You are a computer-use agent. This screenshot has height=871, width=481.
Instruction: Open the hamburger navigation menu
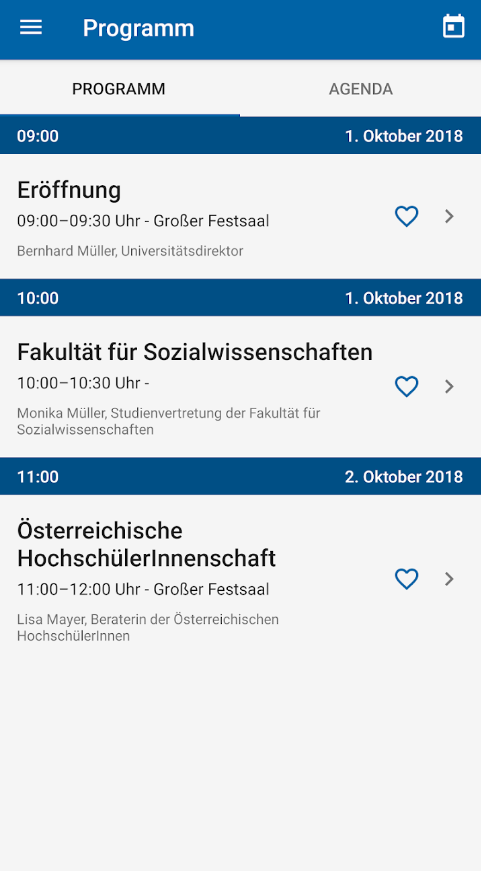(31, 27)
